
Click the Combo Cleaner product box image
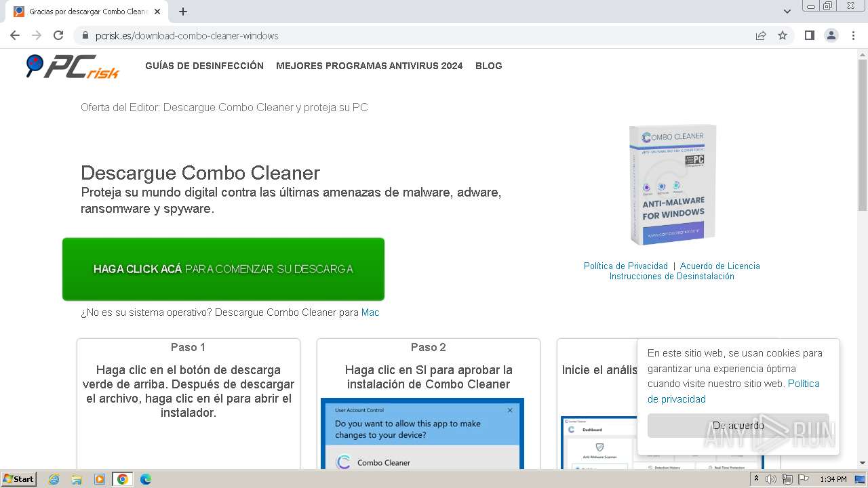(x=672, y=184)
